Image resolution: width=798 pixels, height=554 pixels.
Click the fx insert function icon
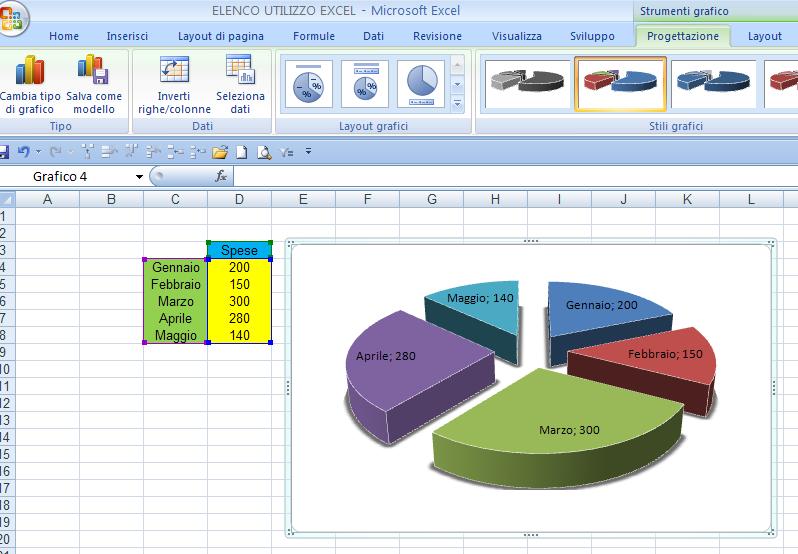[221, 176]
